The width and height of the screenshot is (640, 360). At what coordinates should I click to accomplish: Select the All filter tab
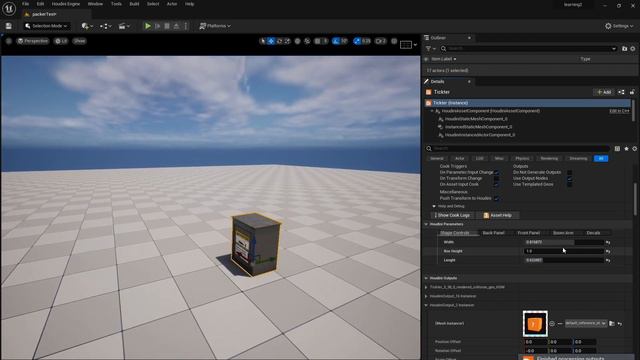point(601,158)
